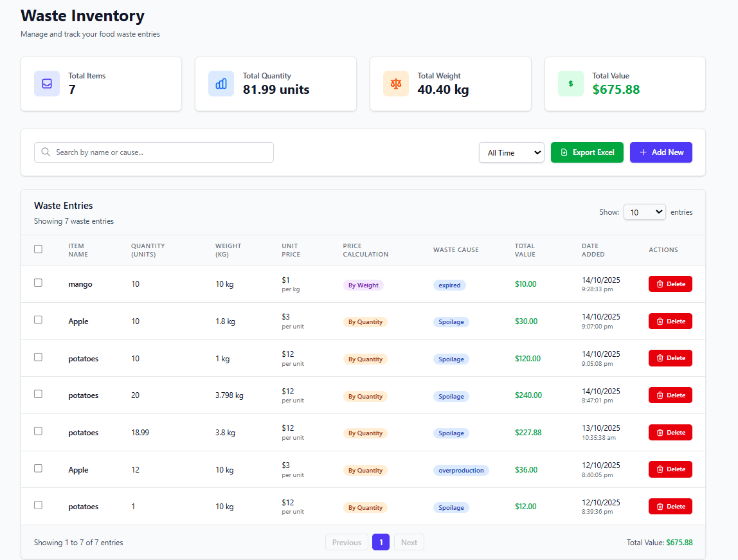Delete the 18.99 quantity potatoes entry
Image resolution: width=738 pixels, height=560 pixels.
tap(670, 433)
